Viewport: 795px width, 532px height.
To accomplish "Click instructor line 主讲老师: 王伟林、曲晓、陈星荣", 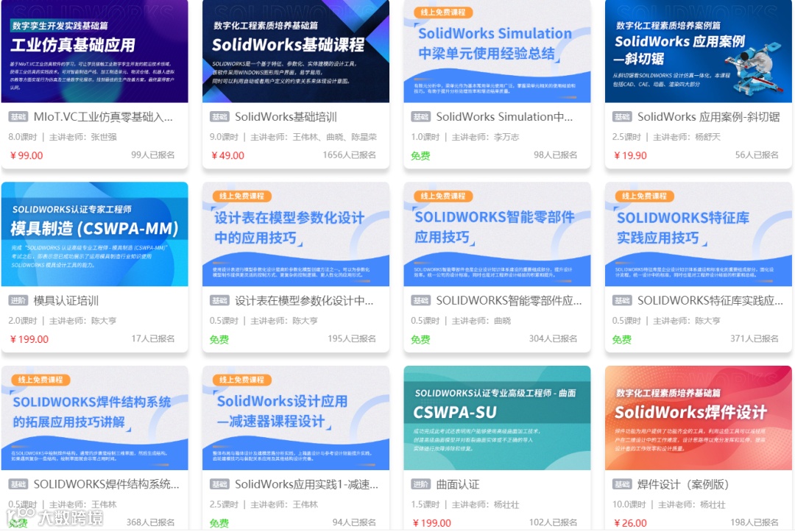I will [x=314, y=137].
